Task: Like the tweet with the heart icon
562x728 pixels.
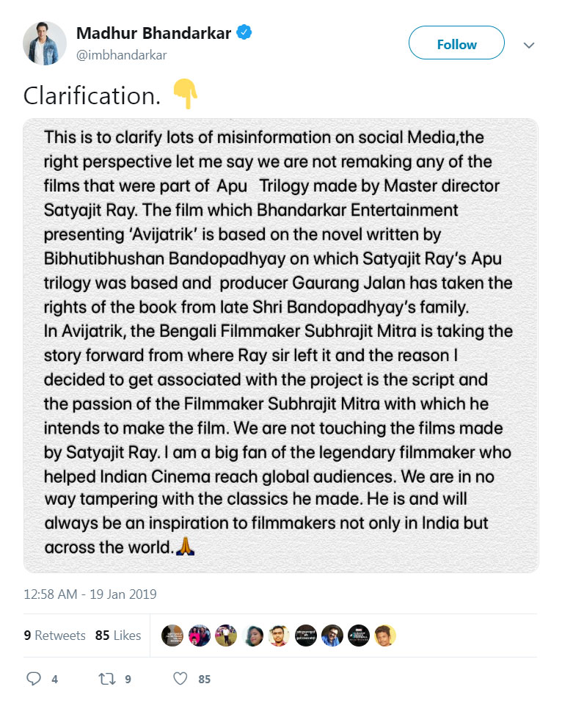Action: point(180,679)
